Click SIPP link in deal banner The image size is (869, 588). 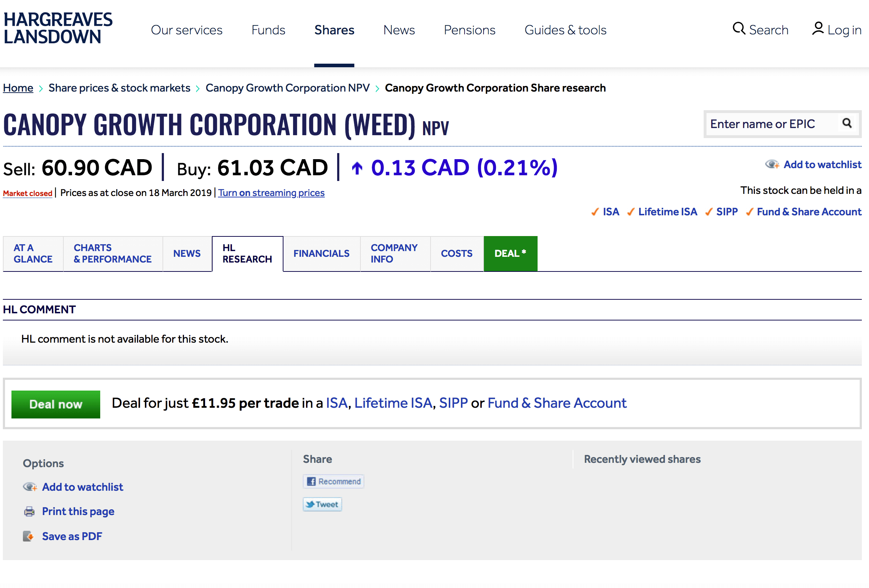[453, 403]
